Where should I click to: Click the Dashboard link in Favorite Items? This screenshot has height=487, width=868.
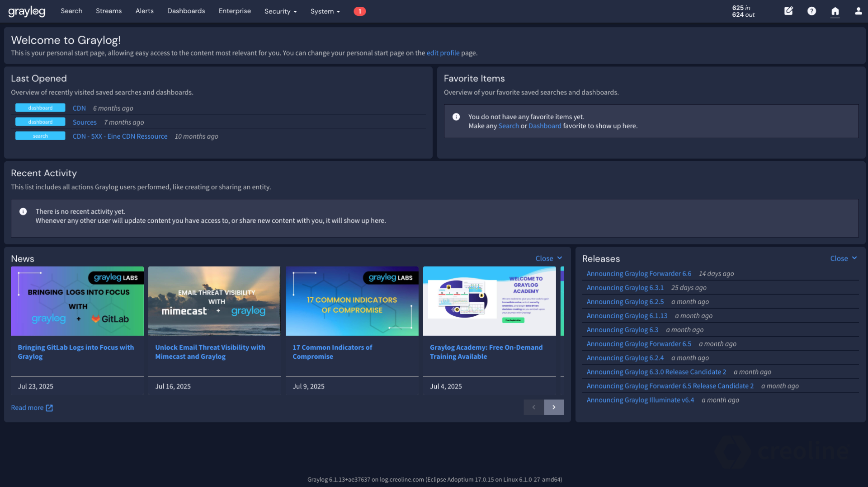coord(545,126)
